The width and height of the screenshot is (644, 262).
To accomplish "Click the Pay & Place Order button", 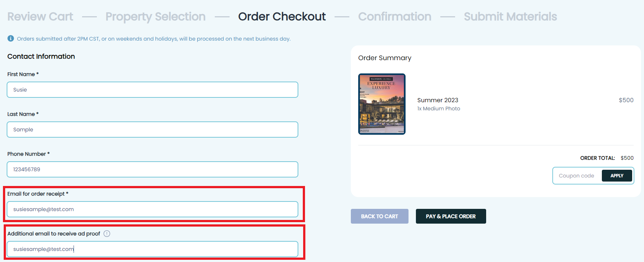I will 451,216.
